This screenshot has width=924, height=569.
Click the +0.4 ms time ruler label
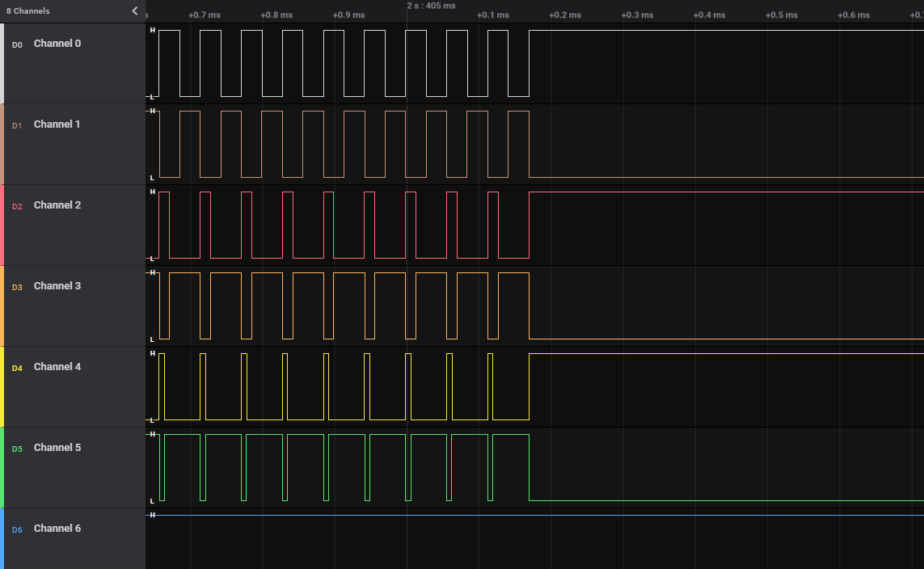pyautogui.click(x=710, y=15)
